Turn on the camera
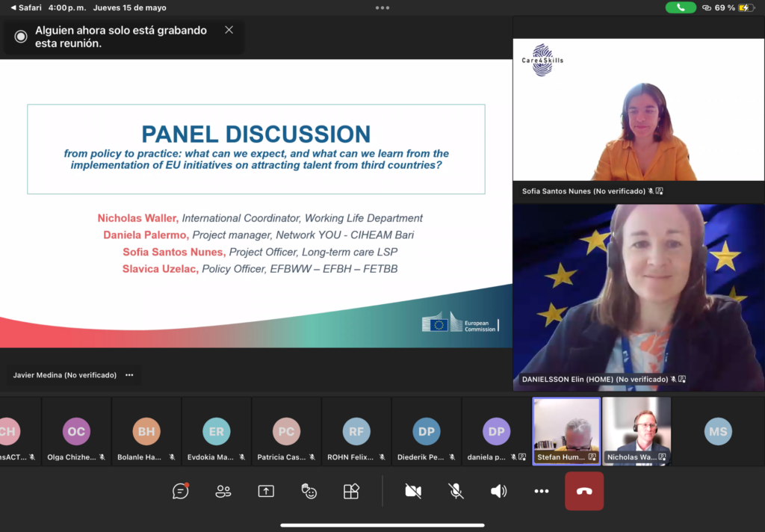 click(412, 491)
